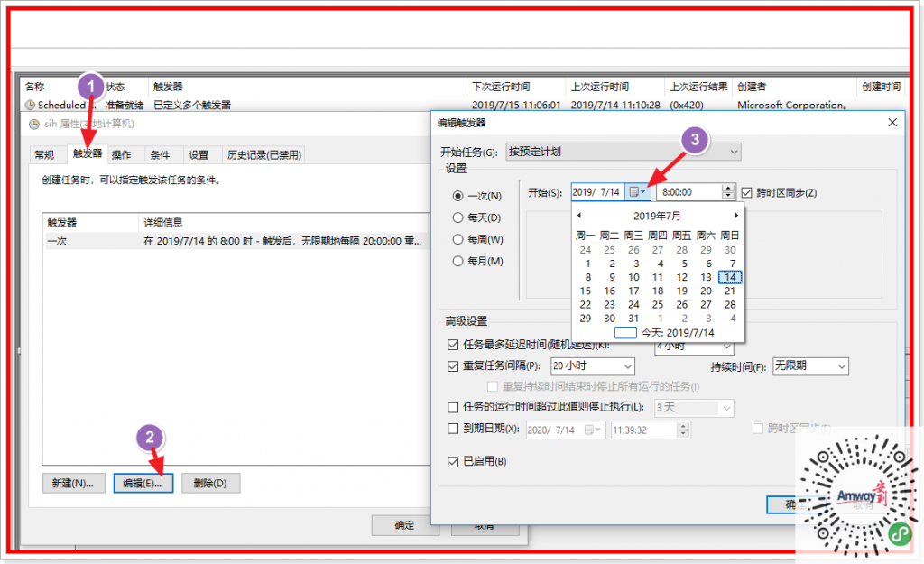Close the 编辑触发器 dialog
The height and width of the screenshot is (564, 924).
892,122
